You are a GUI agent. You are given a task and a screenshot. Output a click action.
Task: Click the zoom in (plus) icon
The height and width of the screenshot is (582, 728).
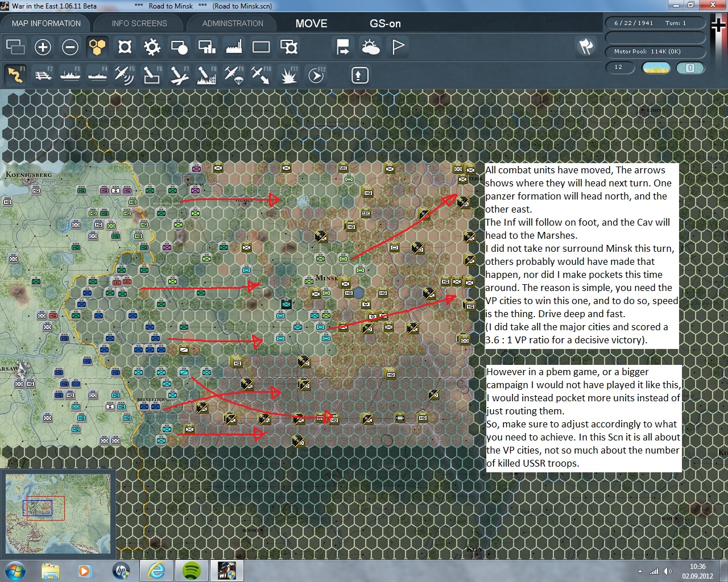[43, 47]
